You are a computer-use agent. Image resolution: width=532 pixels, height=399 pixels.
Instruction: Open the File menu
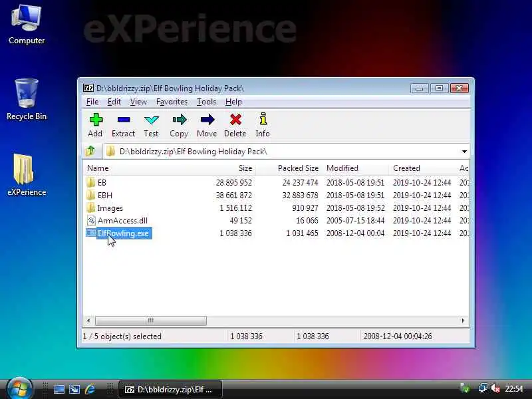point(92,102)
